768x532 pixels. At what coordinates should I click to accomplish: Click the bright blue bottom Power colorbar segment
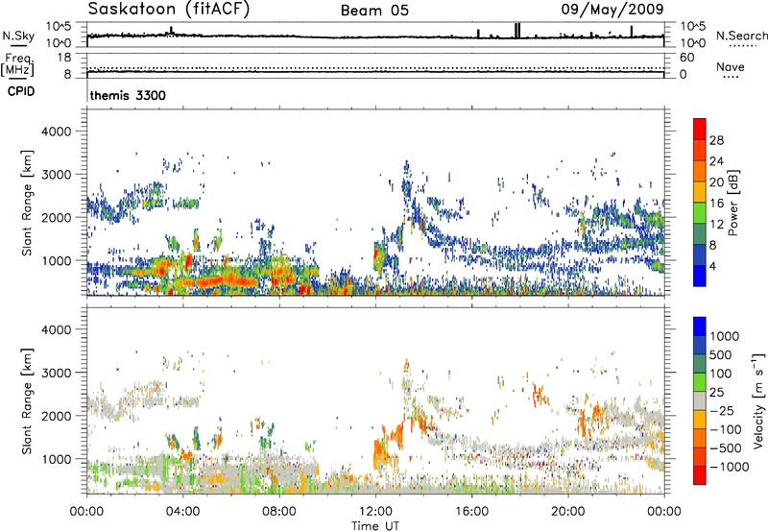pos(700,276)
